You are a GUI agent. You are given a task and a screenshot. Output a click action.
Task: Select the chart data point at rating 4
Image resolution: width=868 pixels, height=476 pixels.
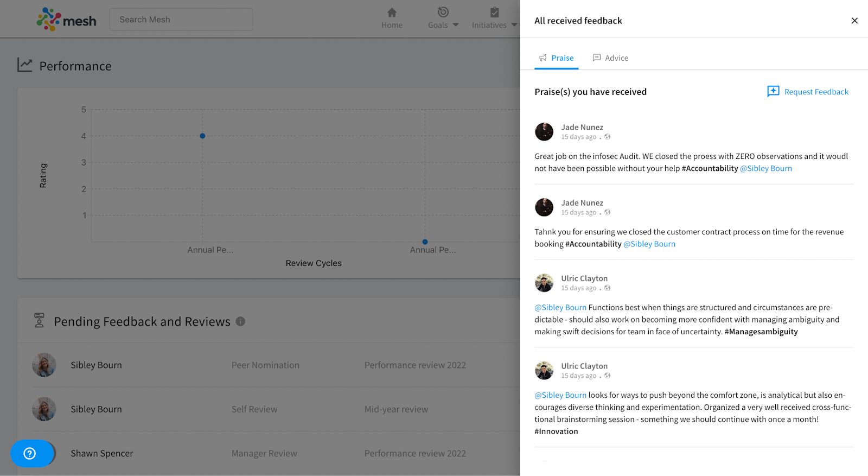pos(202,136)
